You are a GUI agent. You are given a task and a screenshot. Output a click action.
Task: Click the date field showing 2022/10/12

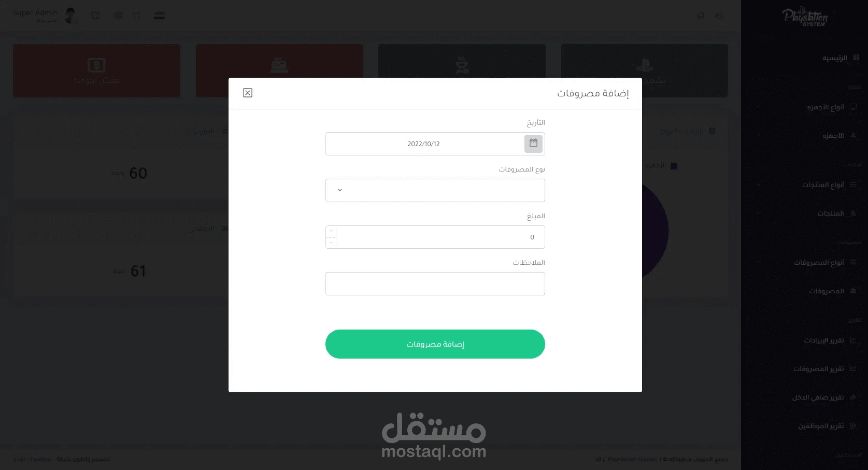[424, 144]
